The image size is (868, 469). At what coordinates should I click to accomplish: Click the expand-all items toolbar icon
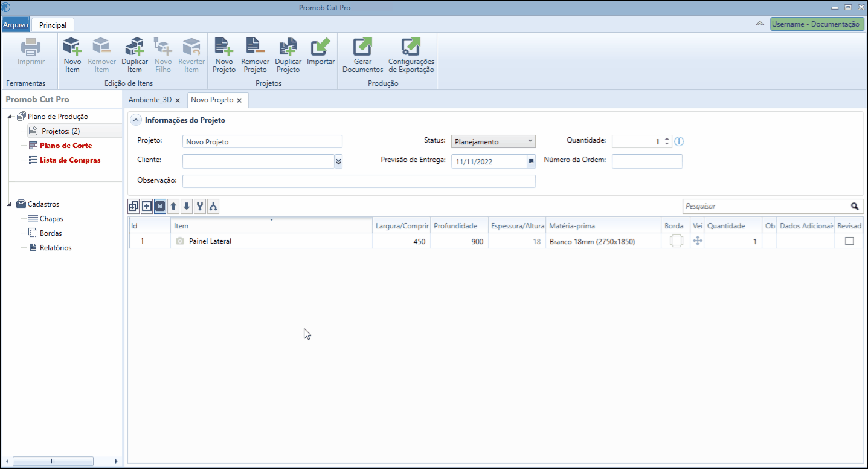(133, 206)
